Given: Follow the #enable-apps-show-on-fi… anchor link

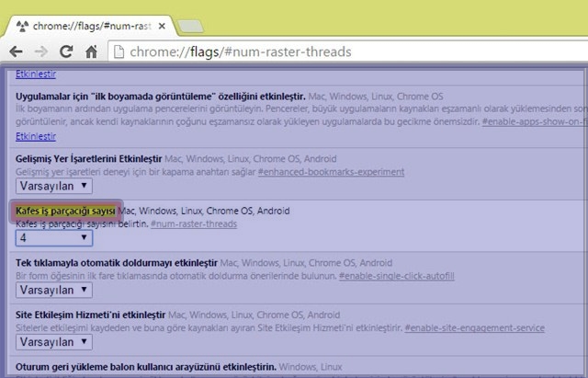Looking at the screenshot, I should click(x=535, y=121).
